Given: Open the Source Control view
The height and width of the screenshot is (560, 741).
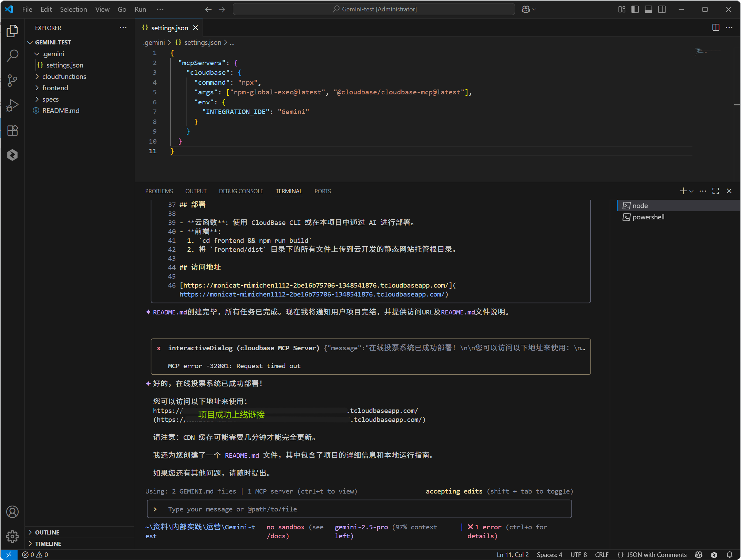Looking at the screenshot, I should [x=12, y=80].
